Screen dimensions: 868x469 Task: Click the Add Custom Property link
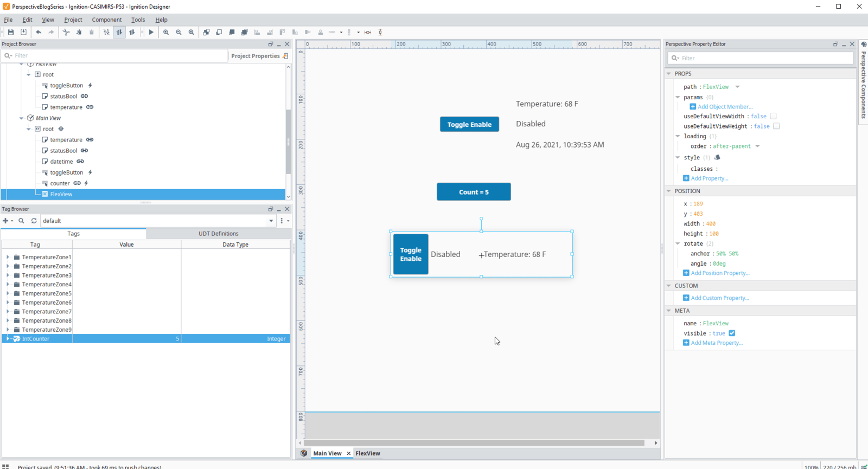pos(720,298)
